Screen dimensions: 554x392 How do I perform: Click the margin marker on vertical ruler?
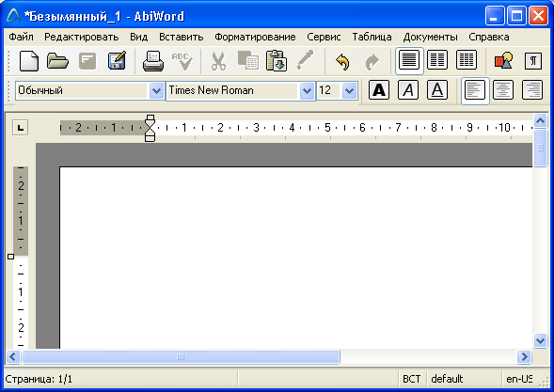[10, 257]
